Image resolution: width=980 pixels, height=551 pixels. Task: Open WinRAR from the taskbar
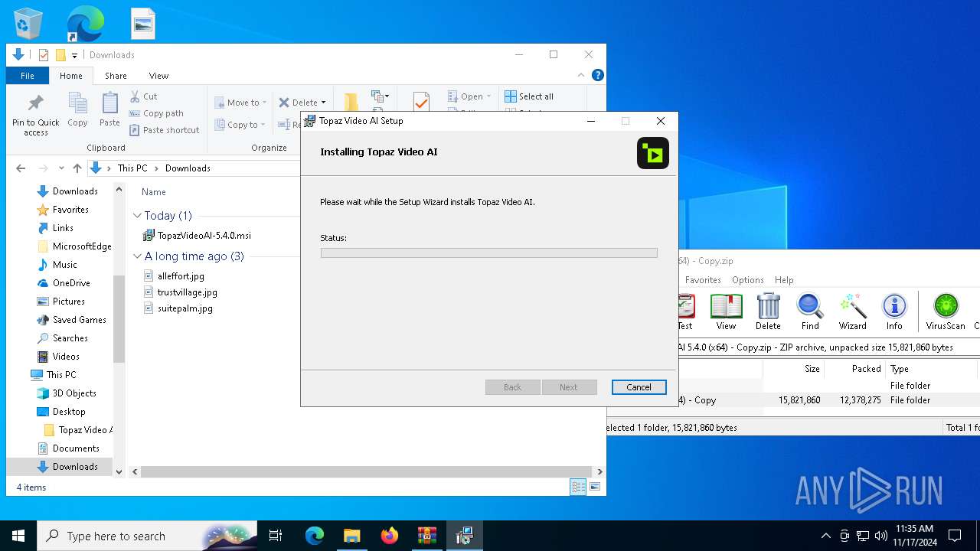pos(426,536)
